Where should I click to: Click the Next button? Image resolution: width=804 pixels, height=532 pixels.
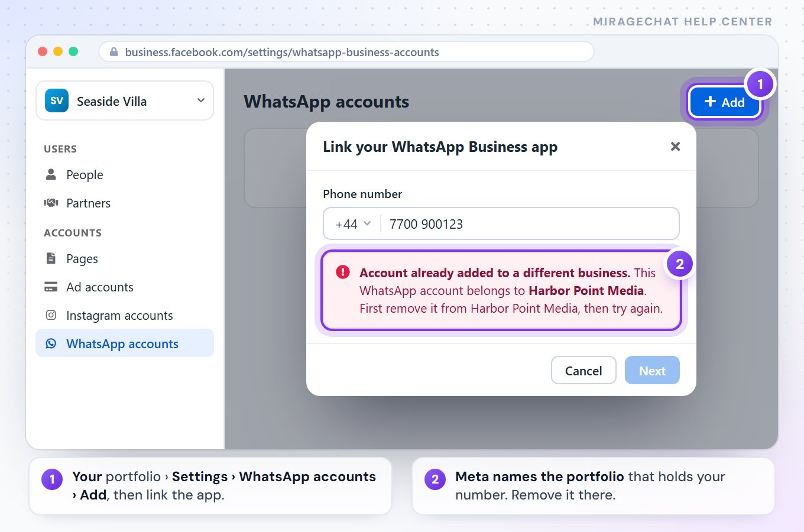[x=652, y=371]
